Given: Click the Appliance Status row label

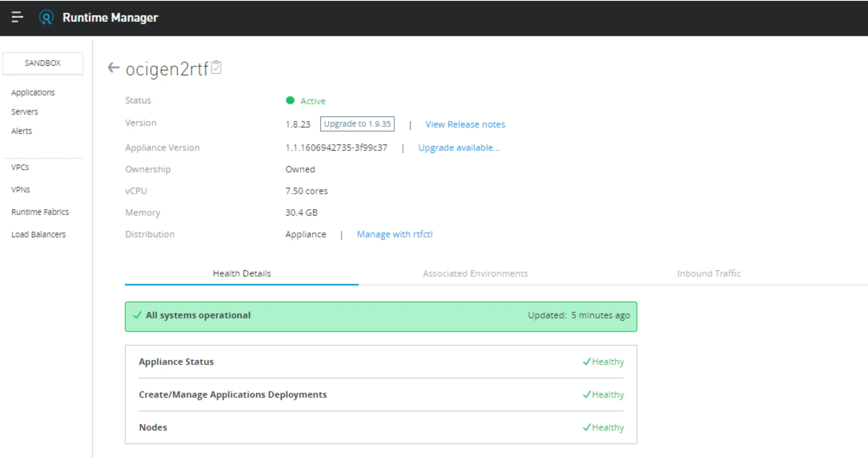Looking at the screenshot, I should pyautogui.click(x=176, y=361).
